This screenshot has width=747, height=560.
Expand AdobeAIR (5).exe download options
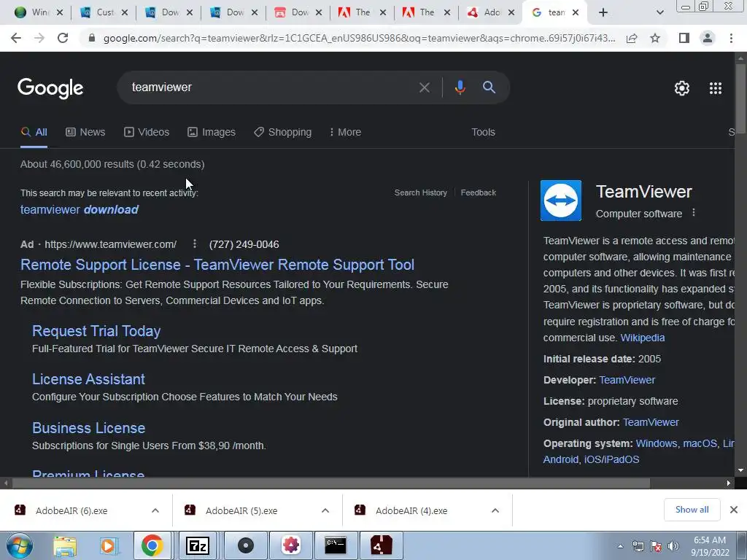(x=325, y=510)
